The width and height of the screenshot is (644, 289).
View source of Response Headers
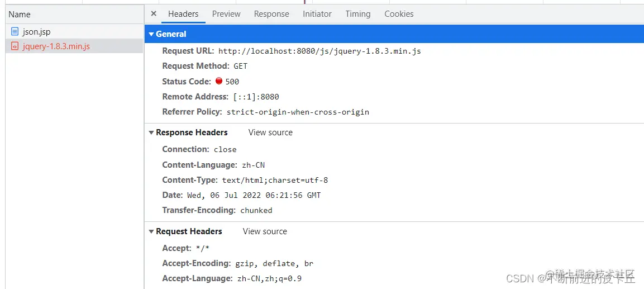point(271,132)
